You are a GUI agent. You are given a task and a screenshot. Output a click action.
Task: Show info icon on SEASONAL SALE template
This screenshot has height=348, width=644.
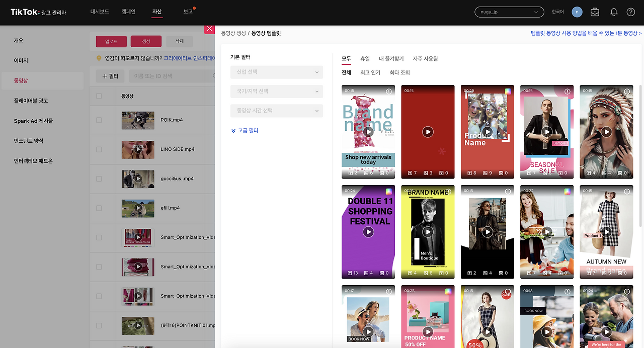click(567, 92)
